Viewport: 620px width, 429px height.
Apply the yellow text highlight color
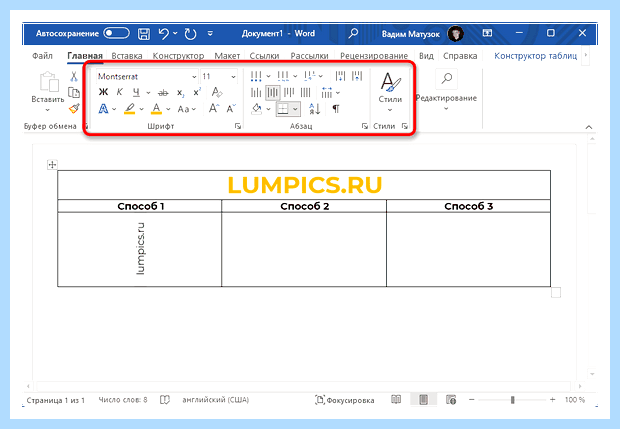pos(130,109)
